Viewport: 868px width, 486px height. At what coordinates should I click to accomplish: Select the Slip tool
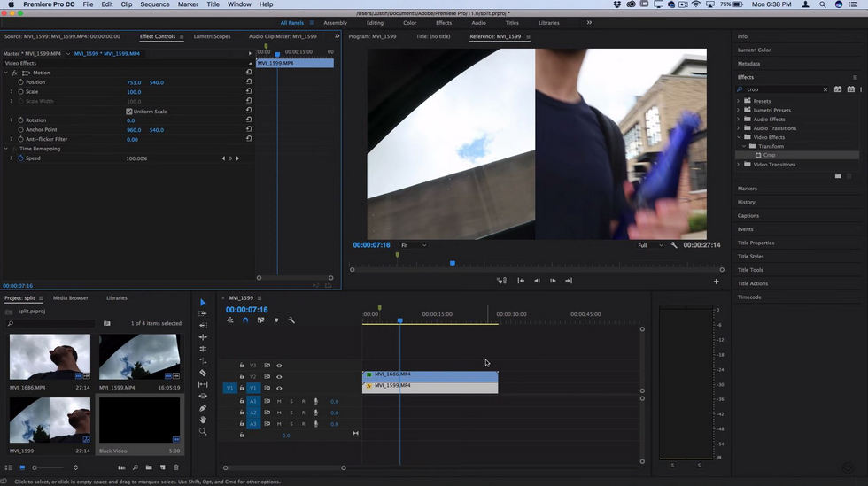(203, 384)
